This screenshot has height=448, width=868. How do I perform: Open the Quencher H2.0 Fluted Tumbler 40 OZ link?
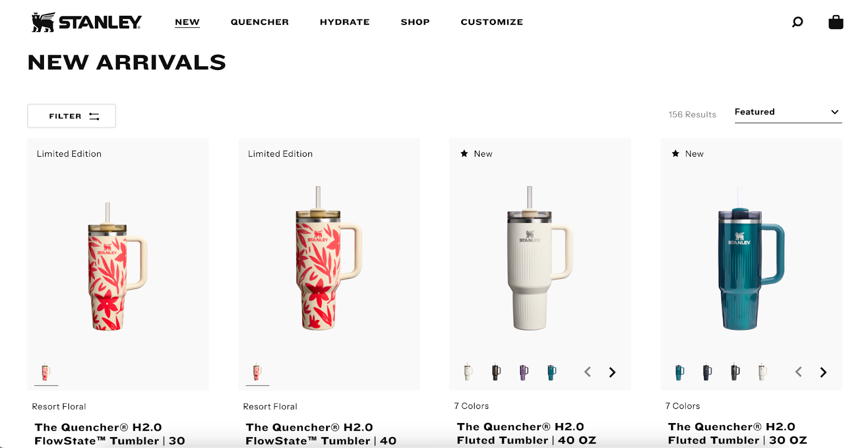pyautogui.click(x=526, y=433)
